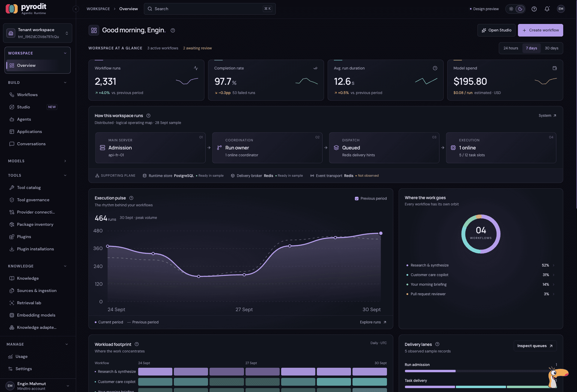577x392 pixels.
Task: Select the 30 days time range
Action: pyautogui.click(x=552, y=48)
